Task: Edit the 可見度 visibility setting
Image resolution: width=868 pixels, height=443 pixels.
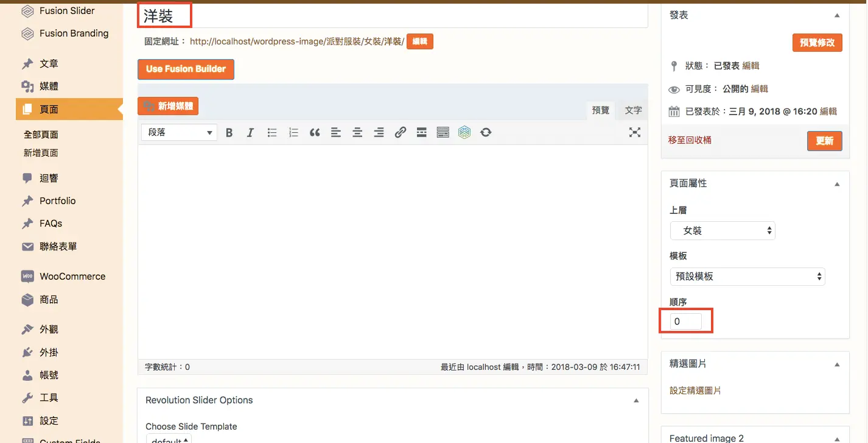Action: pyautogui.click(x=760, y=89)
